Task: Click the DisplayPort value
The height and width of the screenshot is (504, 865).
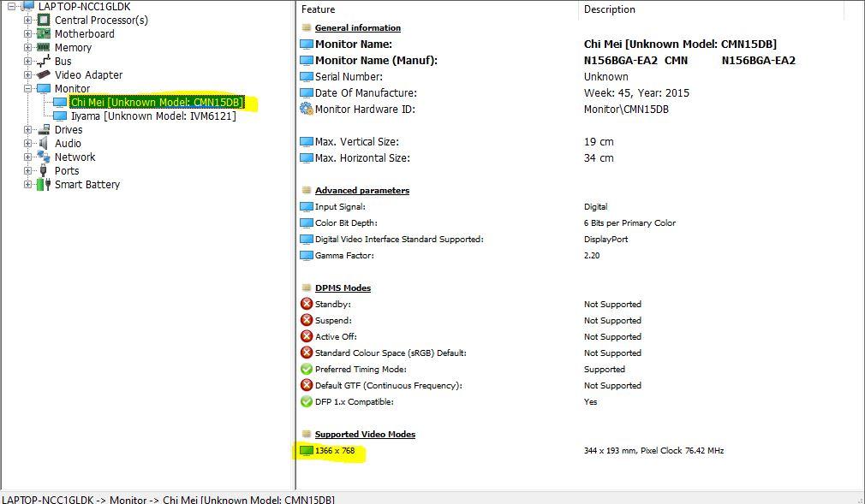Action: click(x=605, y=240)
